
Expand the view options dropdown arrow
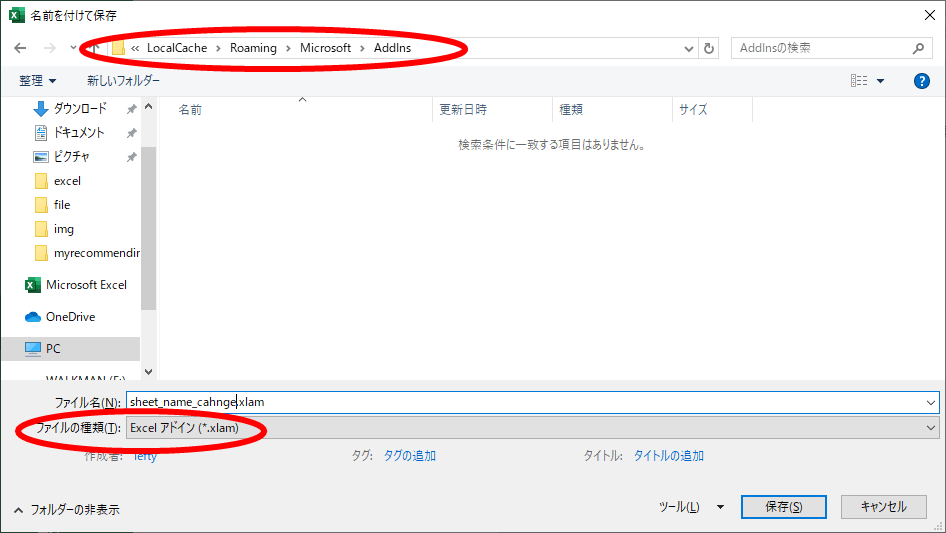[881, 81]
